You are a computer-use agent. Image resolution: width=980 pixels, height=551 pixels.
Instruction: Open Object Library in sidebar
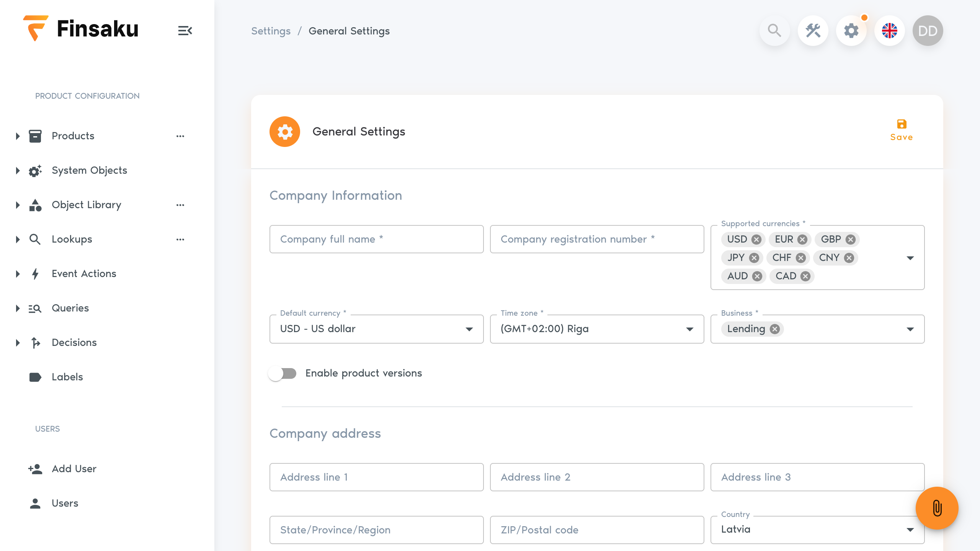(x=87, y=205)
